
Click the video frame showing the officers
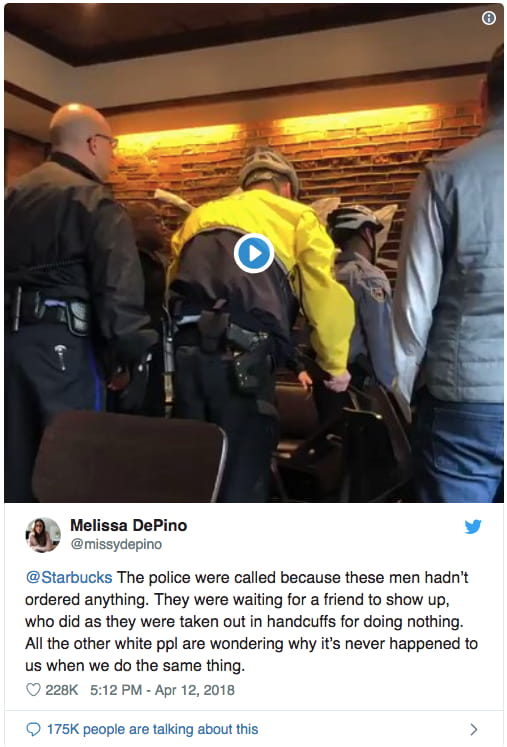click(x=254, y=253)
